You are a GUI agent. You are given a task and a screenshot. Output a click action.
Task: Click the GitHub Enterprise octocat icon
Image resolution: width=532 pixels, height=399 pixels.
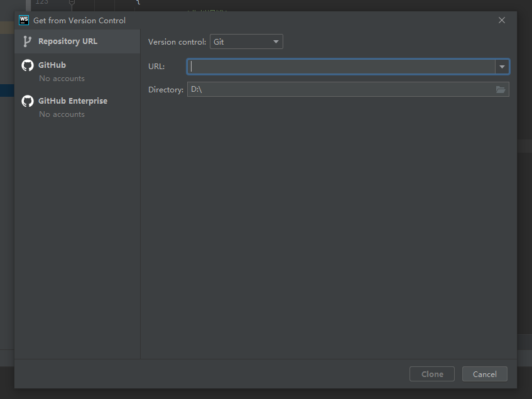click(x=27, y=101)
